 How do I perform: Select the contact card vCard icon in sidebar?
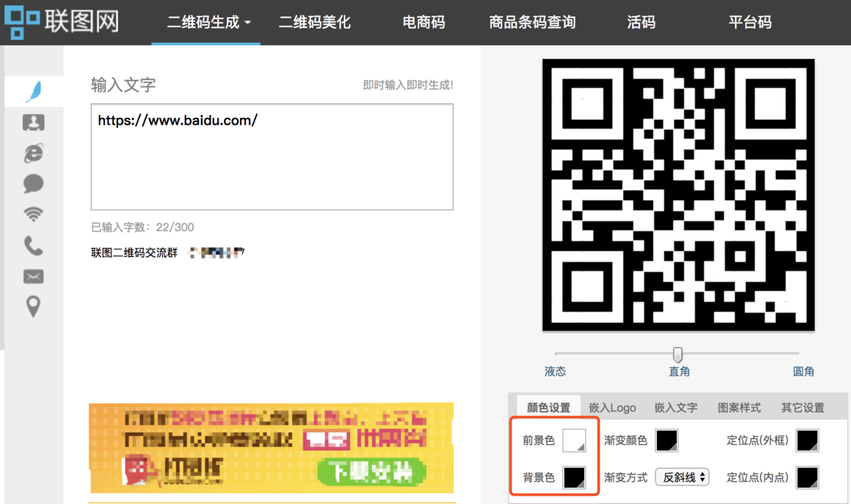click(34, 122)
